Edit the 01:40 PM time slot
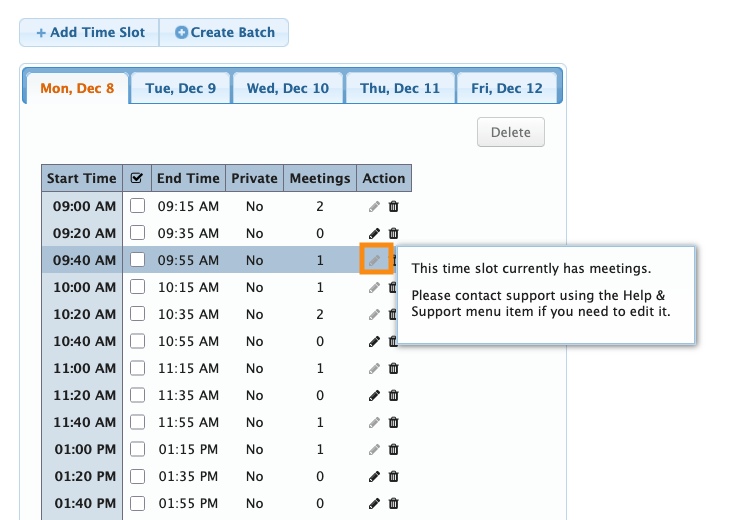 [374, 503]
